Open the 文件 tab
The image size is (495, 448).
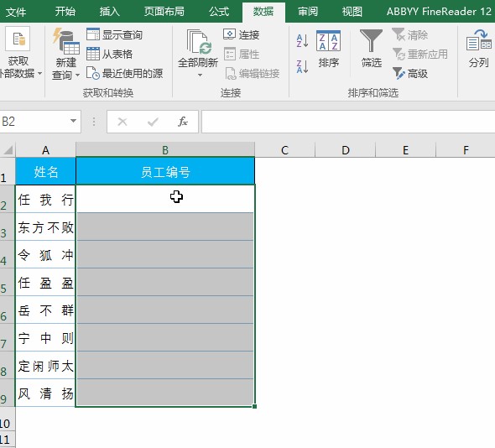tap(15, 12)
